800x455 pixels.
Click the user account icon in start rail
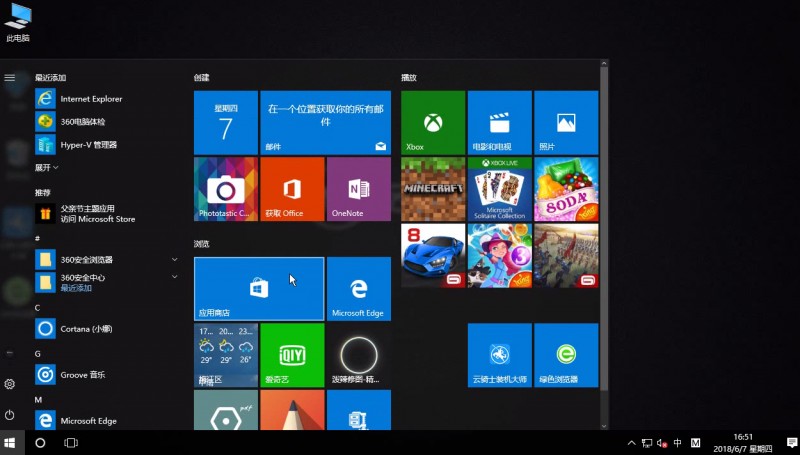[10, 353]
